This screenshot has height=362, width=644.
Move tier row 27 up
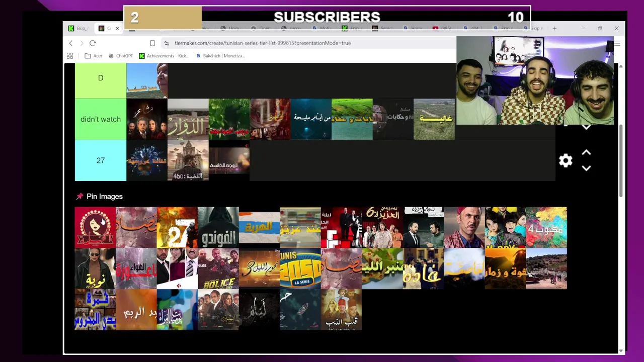tap(586, 152)
